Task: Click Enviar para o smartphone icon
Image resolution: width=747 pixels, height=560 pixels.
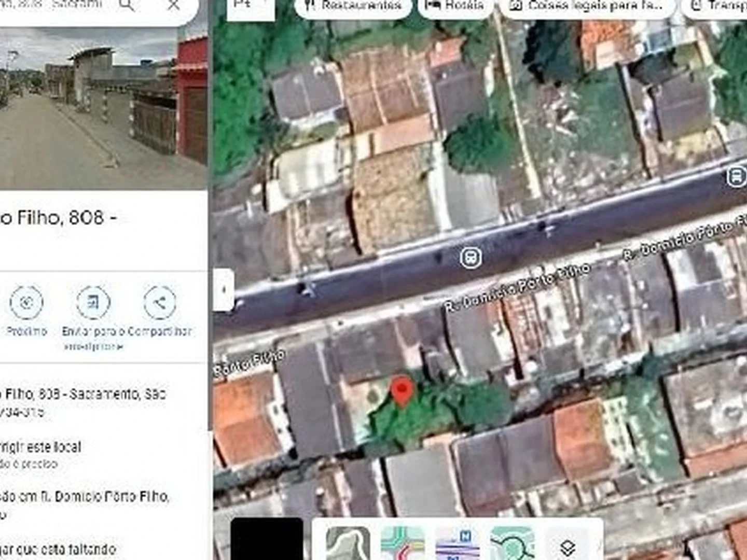Action: (93, 302)
